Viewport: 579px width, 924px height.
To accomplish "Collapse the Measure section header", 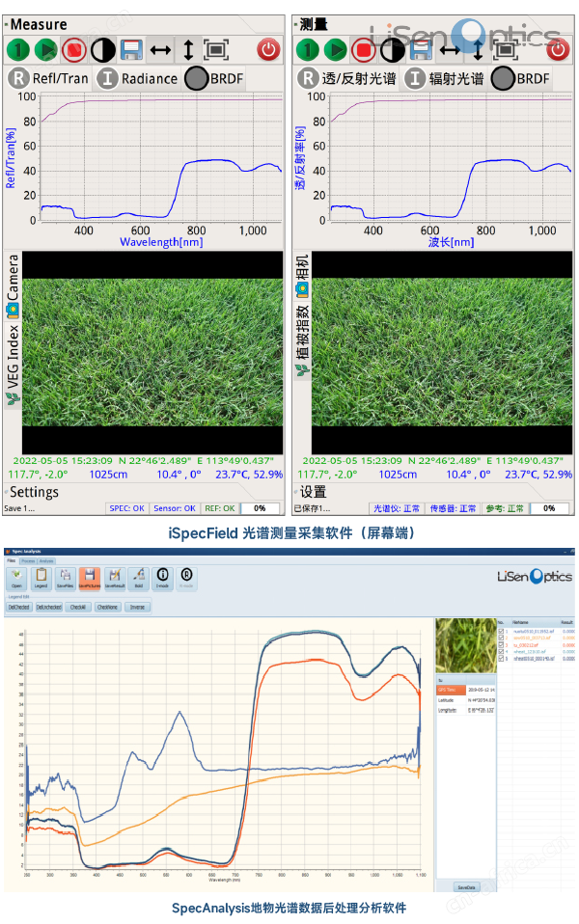I will pyautogui.click(x=37, y=25).
